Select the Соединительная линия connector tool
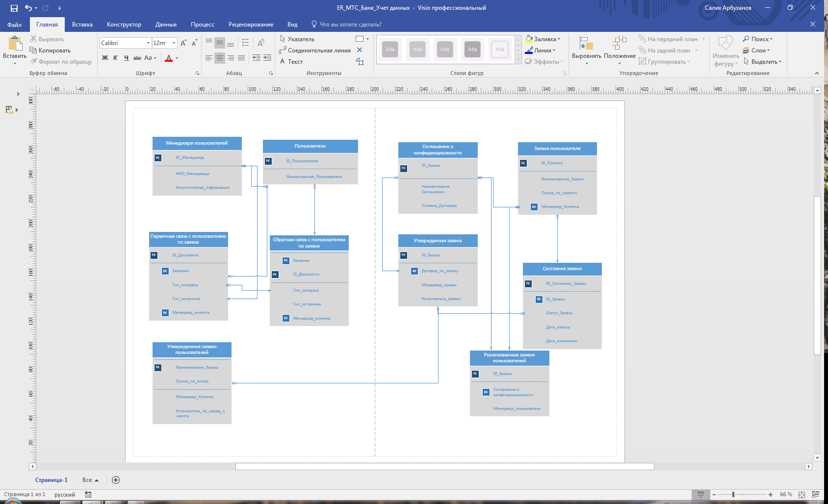Image resolution: width=828 pixels, height=504 pixels. (315, 50)
